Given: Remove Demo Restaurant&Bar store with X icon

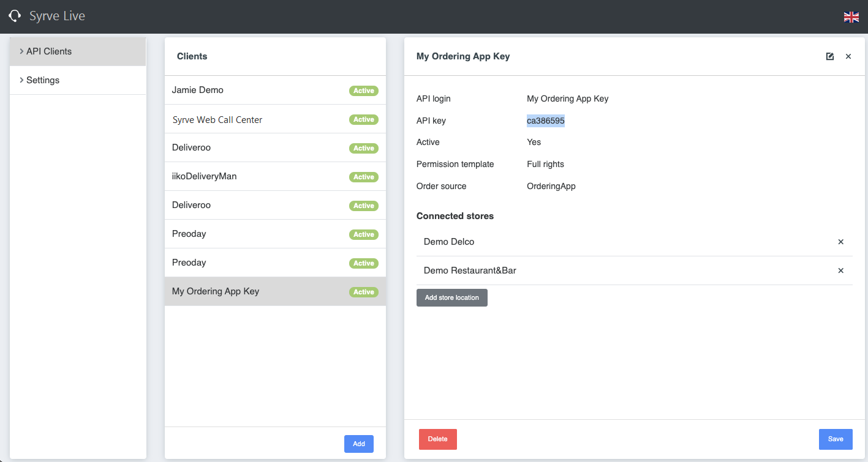Looking at the screenshot, I should (x=840, y=270).
